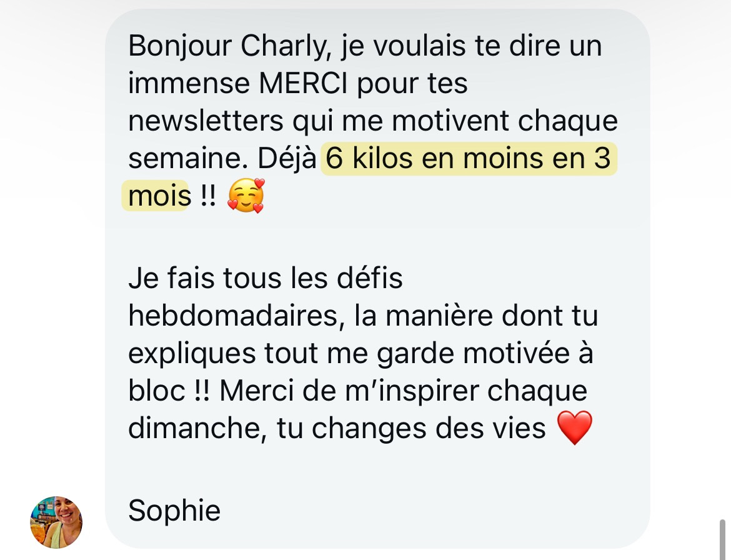Click the word 'immense' in the message
The height and width of the screenshot is (560, 731).
pos(189,84)
